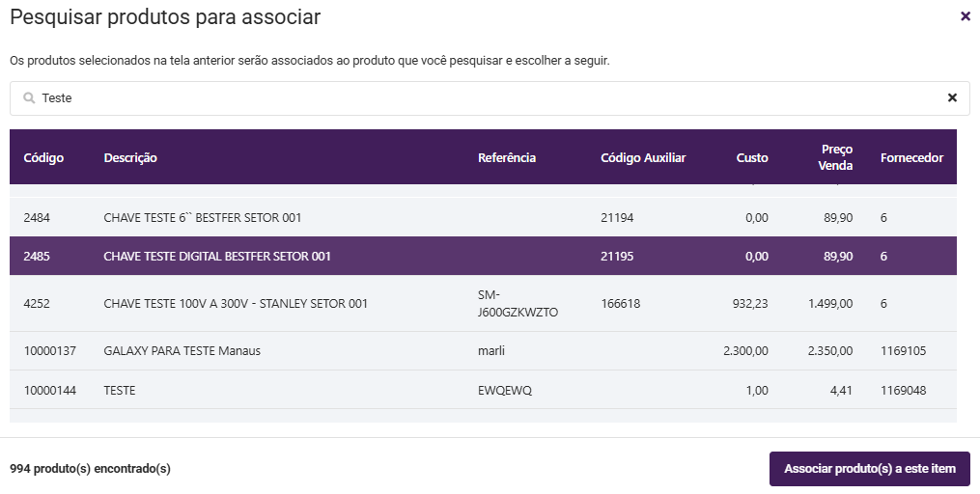This screenshot has height=494, width=980.
Task: Click auxiliary code 21195 cell
Action: tap(617, 257)
